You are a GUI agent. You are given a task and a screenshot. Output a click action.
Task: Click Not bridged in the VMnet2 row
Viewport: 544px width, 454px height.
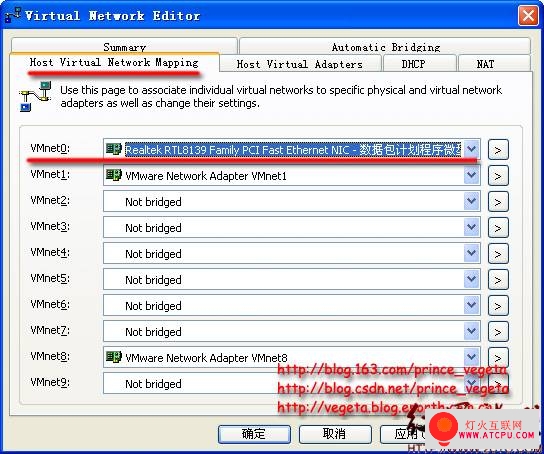coord(153,202)
